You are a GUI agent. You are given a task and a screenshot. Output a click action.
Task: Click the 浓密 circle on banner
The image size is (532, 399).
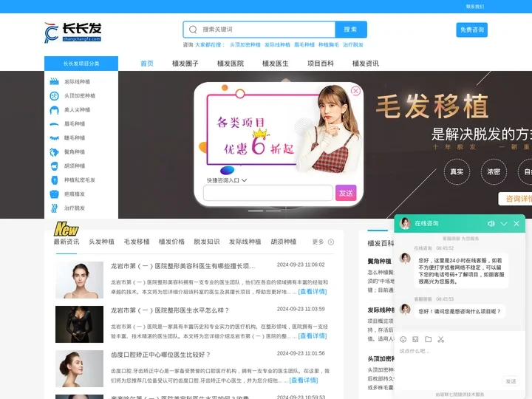point(494,171)
